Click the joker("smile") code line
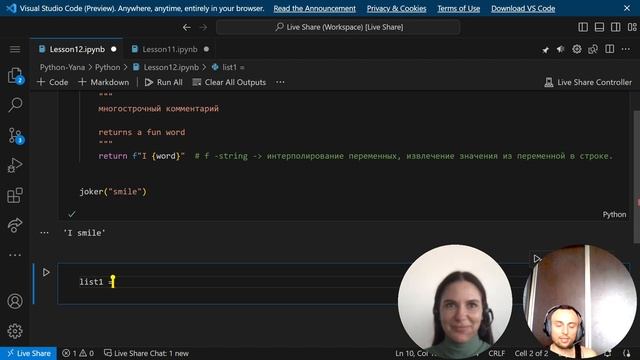 (x=113, y=192)
